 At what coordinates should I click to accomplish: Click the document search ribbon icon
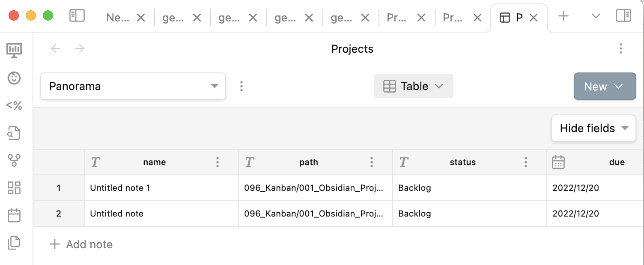point(14,133)
